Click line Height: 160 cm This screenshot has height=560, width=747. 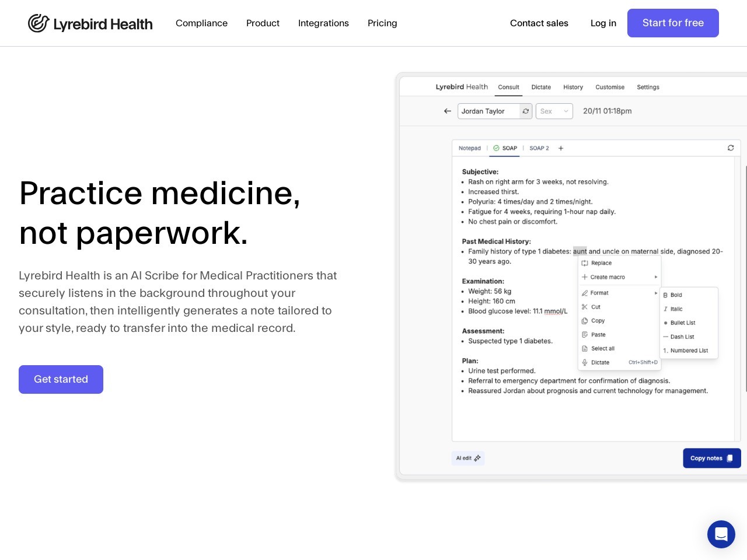[491, 301]
